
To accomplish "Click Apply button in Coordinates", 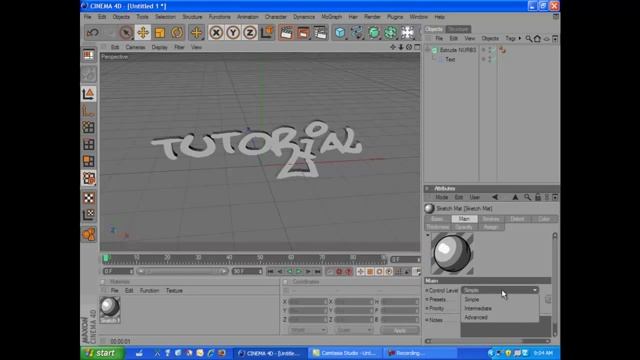I will (400, 330).
